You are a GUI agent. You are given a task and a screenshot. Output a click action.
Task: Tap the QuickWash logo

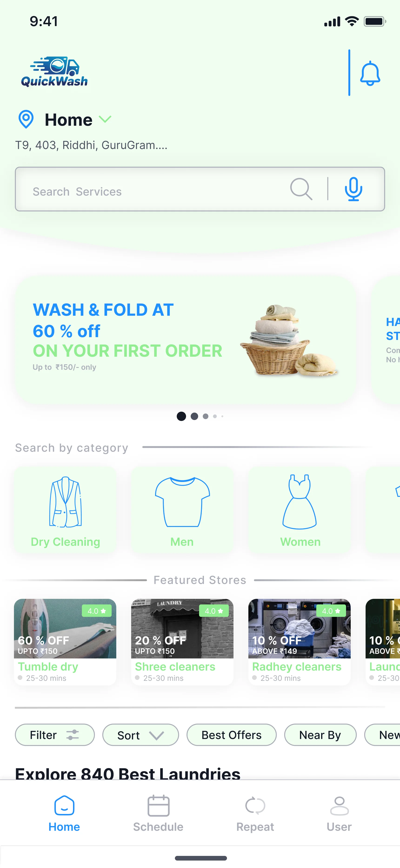click(x=54, y=72)
